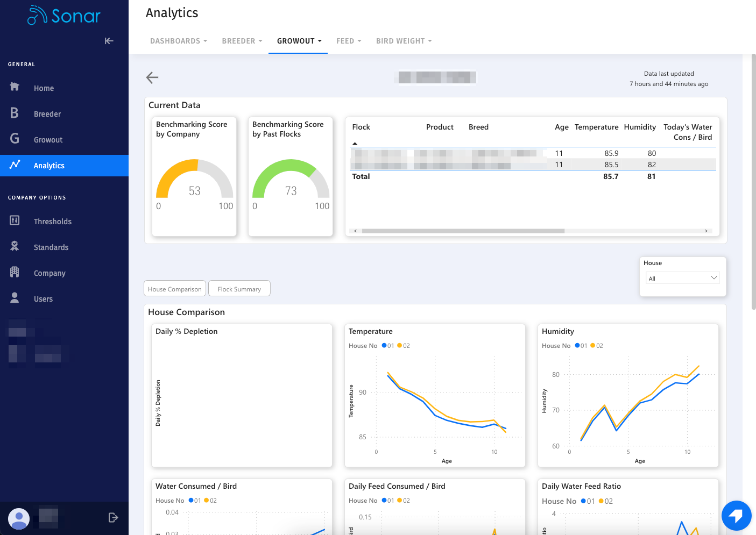
Task: Switch to Flock Summary view
Action: (x=239, y=289)
